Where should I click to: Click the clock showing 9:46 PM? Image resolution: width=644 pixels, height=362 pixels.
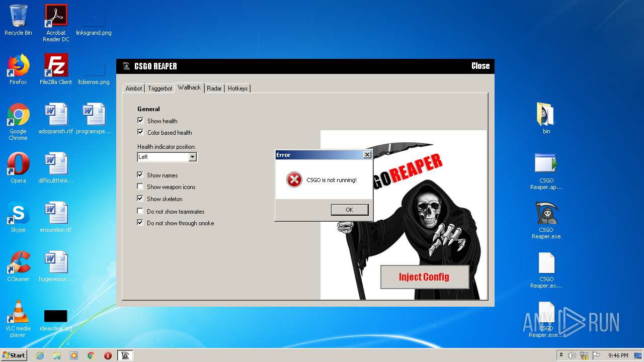(x=618, y=355)
